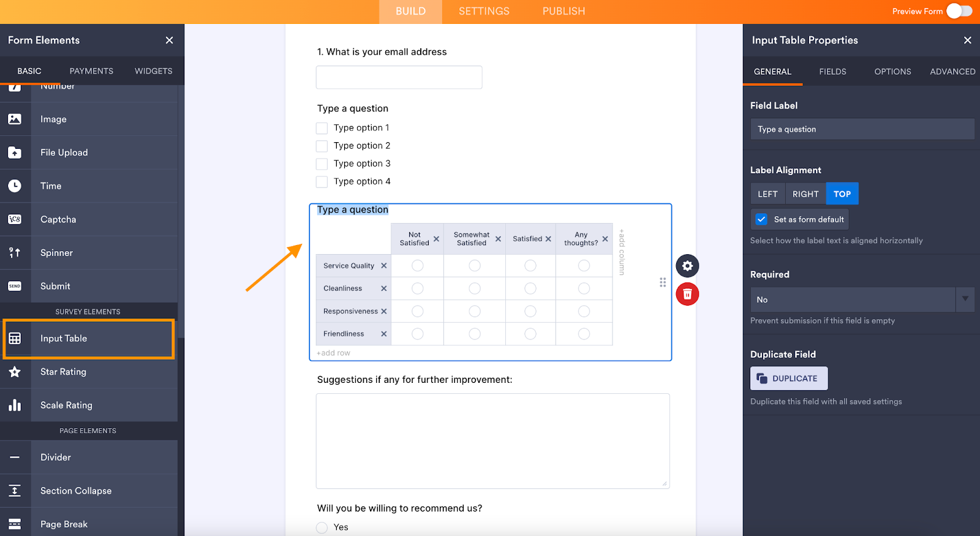Image resolution: width=980 pixels, height=536 pixels.
Task: Open the FIELDS properties tab
Action: pos(832,72)
